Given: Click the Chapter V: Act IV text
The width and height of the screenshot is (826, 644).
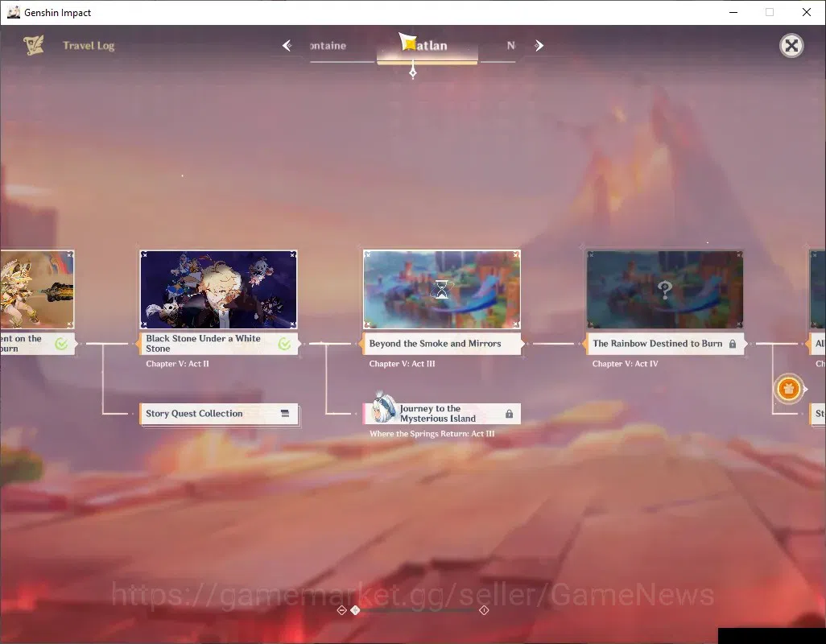Looking at the screenshot, I should tap(626, 364).
